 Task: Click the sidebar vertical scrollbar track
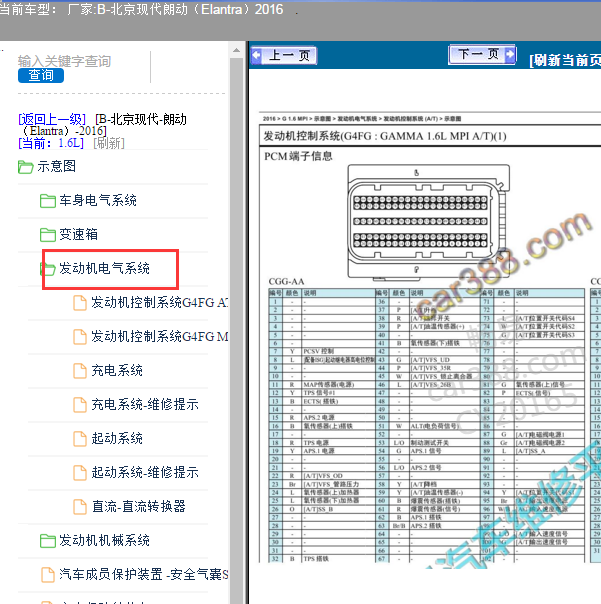pos(236,329)
